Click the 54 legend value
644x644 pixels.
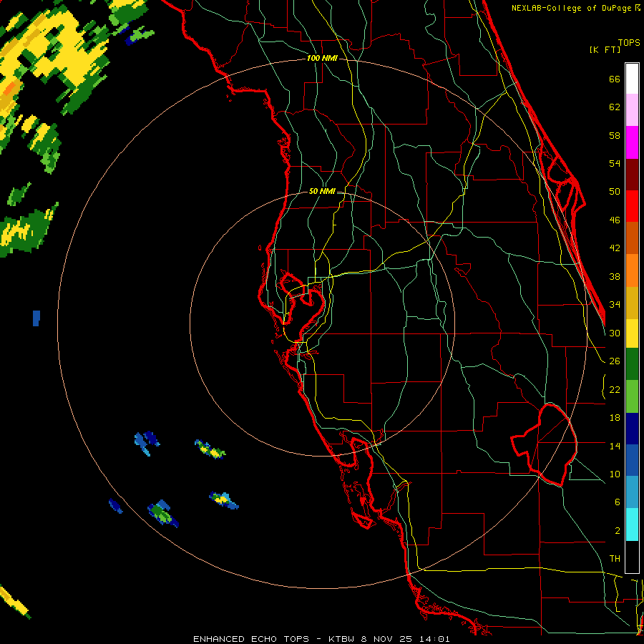615,163
